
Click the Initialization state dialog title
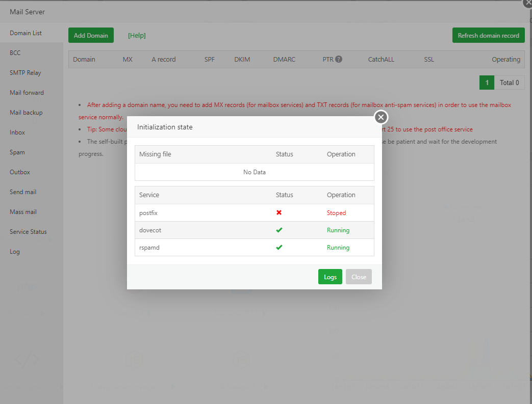point(165,127)
